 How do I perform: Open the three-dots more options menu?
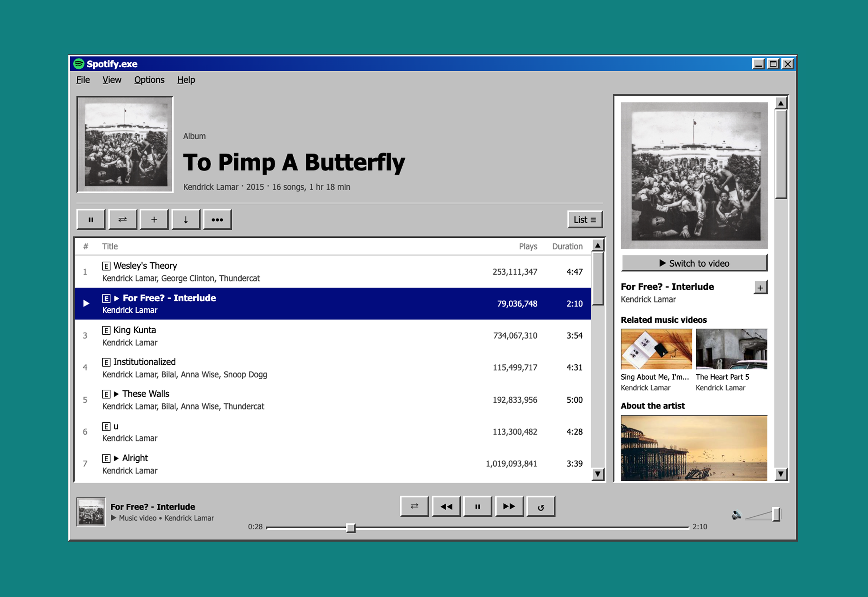point(217,220)
